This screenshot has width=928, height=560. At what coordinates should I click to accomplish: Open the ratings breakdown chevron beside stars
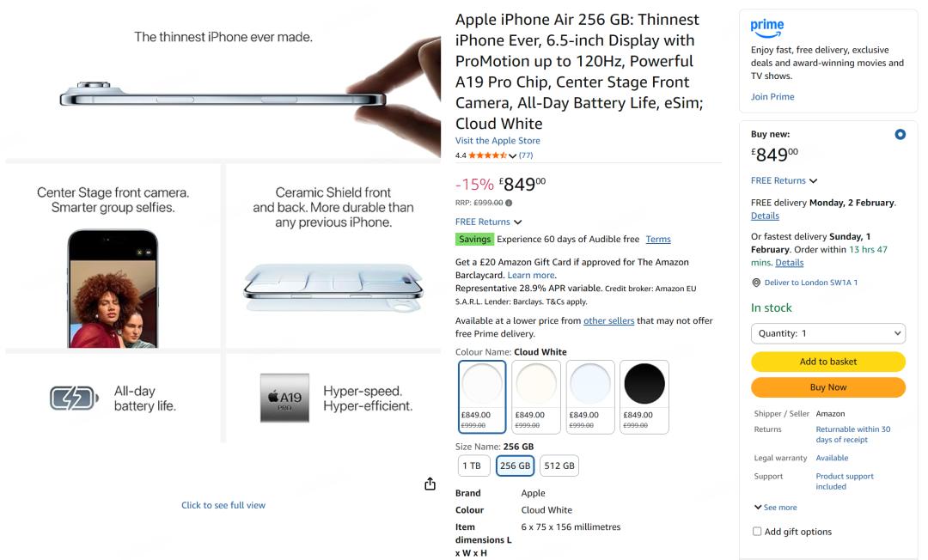pyautogui.click(x=513, y=155)
